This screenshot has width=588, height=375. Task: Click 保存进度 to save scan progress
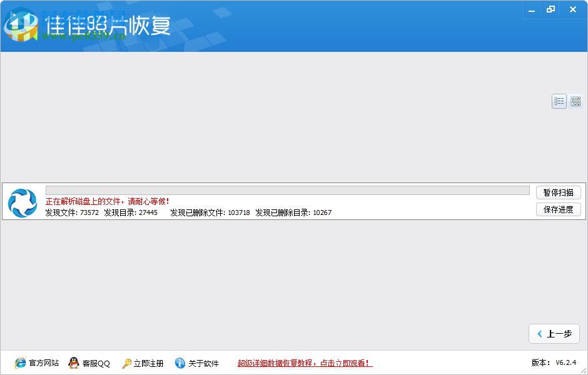(558, 209)
